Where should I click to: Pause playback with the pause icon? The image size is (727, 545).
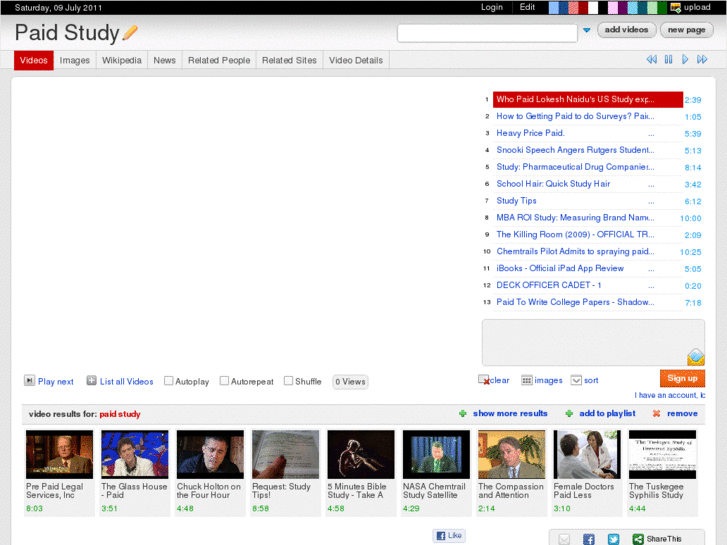click(668, 59)
